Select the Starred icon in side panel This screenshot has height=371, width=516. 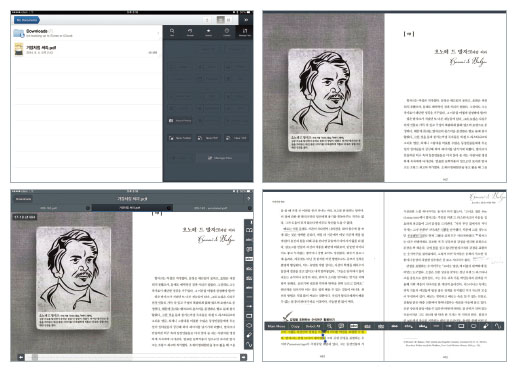pyautogui.click(x=208, y=32)
